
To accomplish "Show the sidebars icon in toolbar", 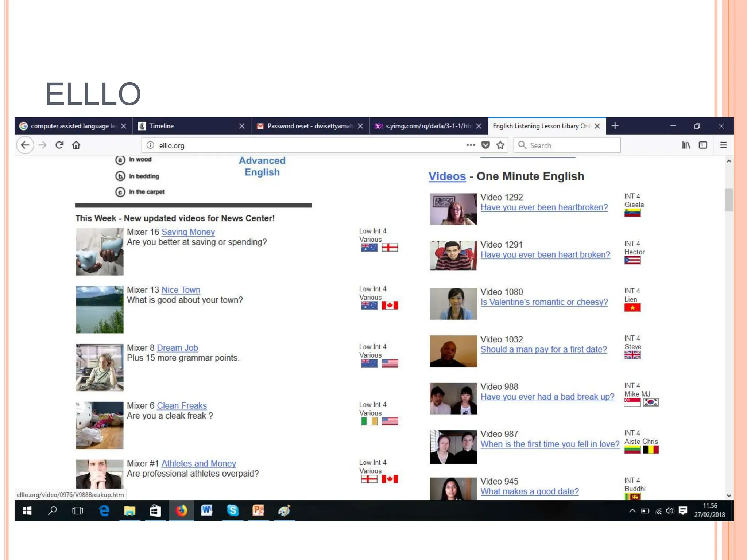I will coord(703,145).
